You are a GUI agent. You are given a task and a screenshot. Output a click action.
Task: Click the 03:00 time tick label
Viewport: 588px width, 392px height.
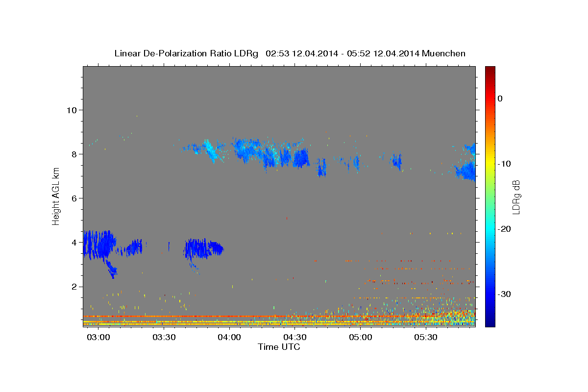(98, 338)
